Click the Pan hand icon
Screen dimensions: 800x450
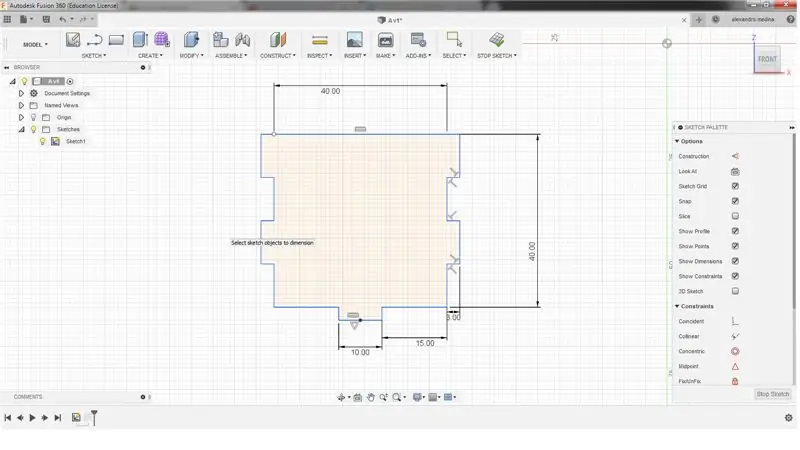click(x=370, y=397)
